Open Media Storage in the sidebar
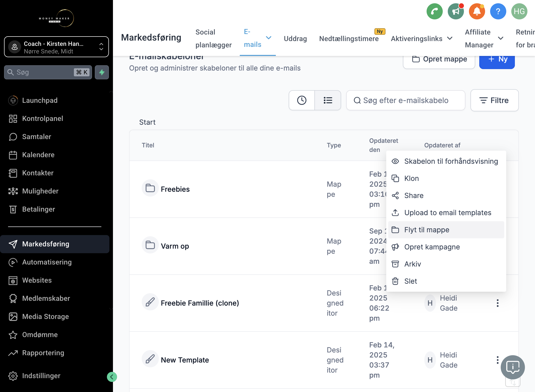Screen dimensions: 535x392 (45, 316)
